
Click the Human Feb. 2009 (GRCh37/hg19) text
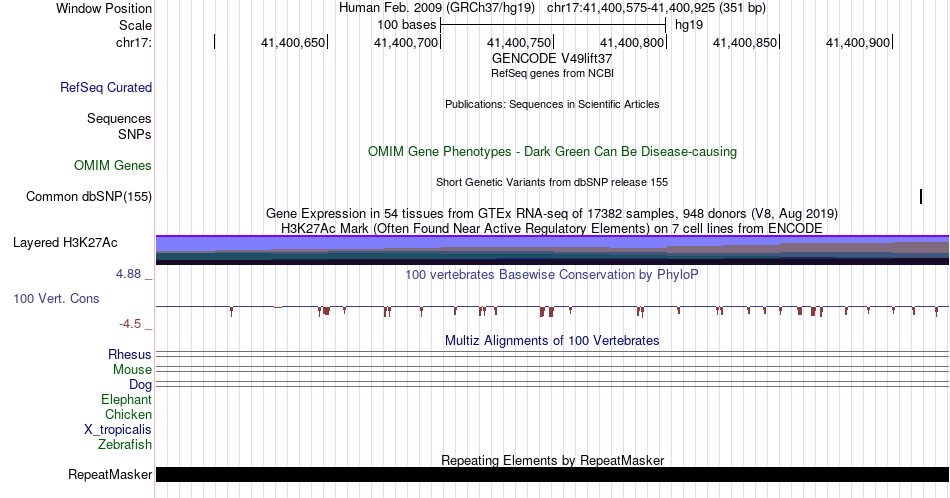pyautogui.click(x=437, y=8)
